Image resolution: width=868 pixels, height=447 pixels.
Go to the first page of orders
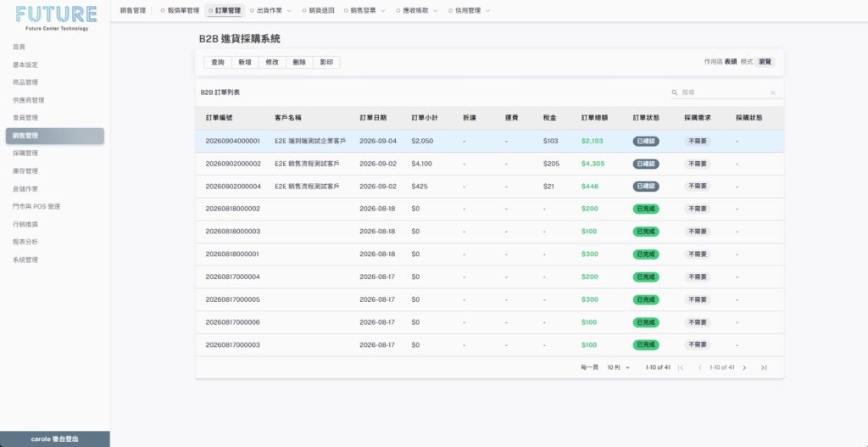(x=681, y=368)
